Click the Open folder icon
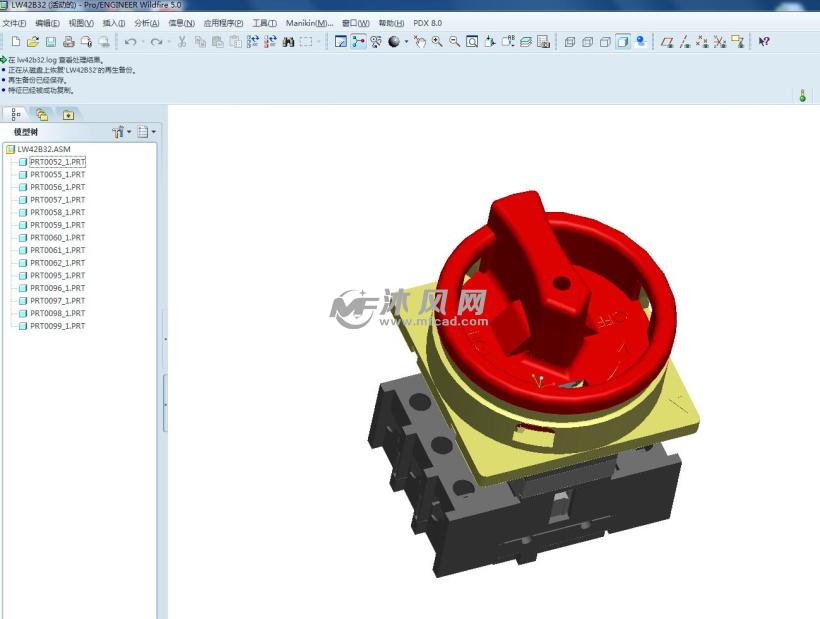This screenshot has height=619, width=820. (32, 42)
